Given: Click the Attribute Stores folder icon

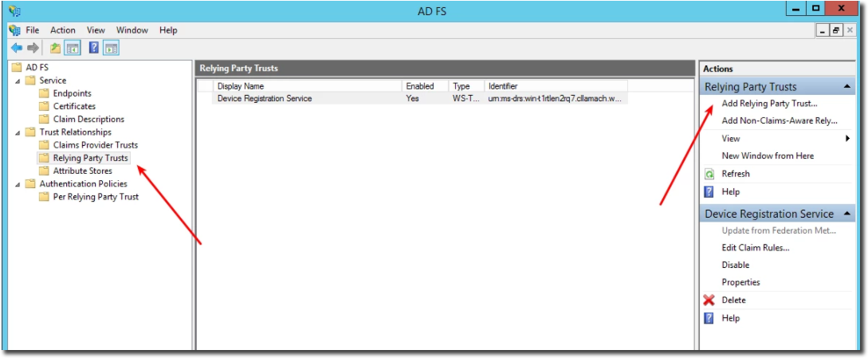Looking at the screenshot, I should coord(45,171).
